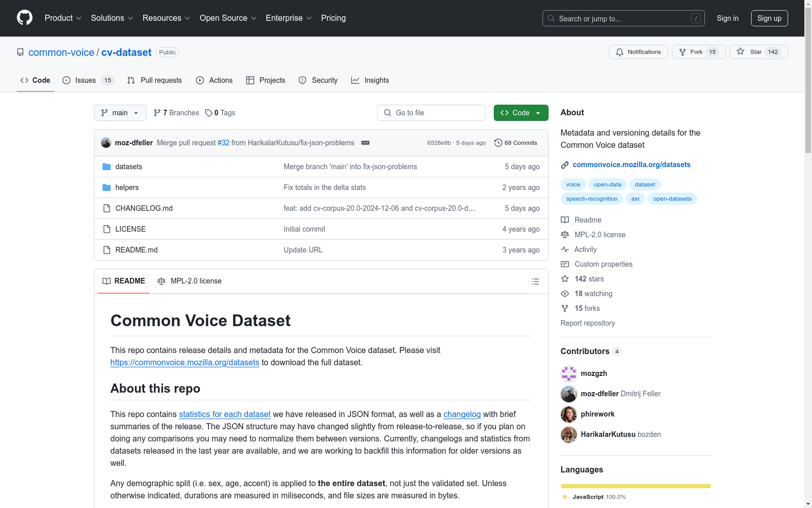Click 'Update URL' commit message

click(x=303, y=250)
